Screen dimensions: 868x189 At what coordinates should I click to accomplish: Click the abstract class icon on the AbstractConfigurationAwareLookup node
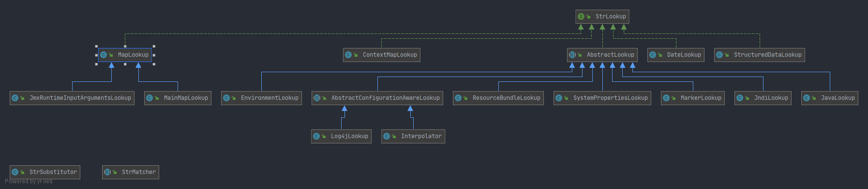(x=317, y=98)
